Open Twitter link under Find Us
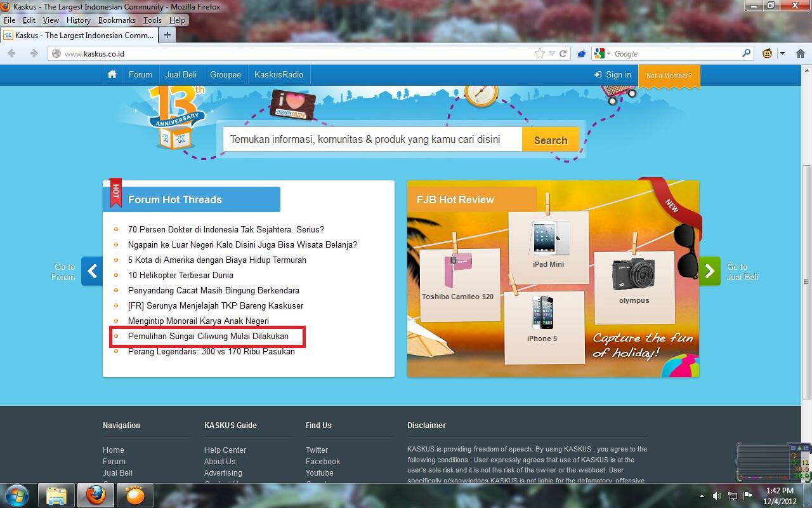 click(317, 450)
